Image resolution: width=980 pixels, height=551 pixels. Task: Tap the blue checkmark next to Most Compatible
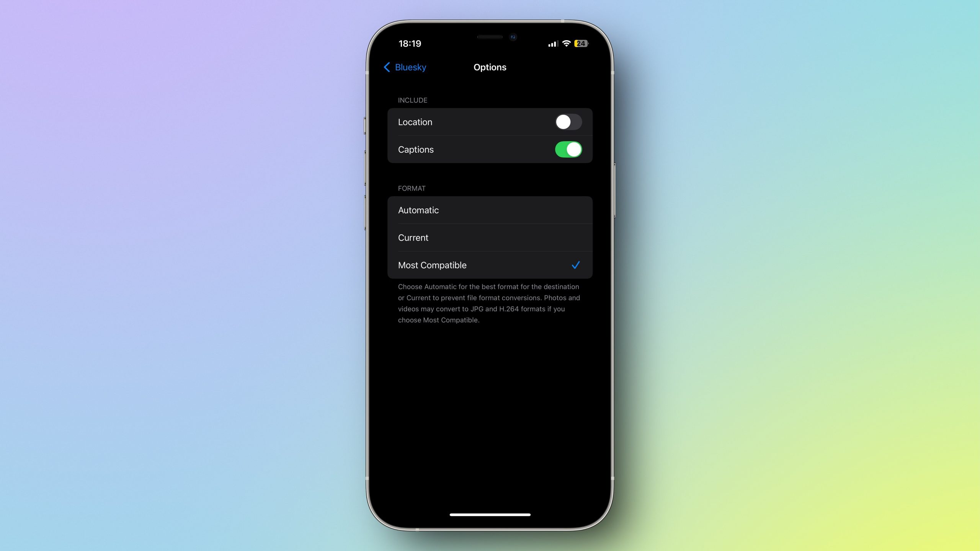575,264
